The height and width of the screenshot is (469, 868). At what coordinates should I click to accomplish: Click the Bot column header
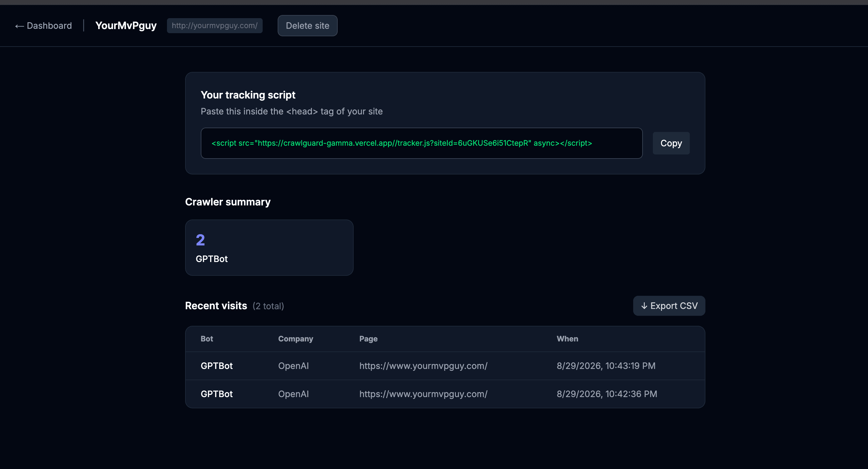[207, 339]
